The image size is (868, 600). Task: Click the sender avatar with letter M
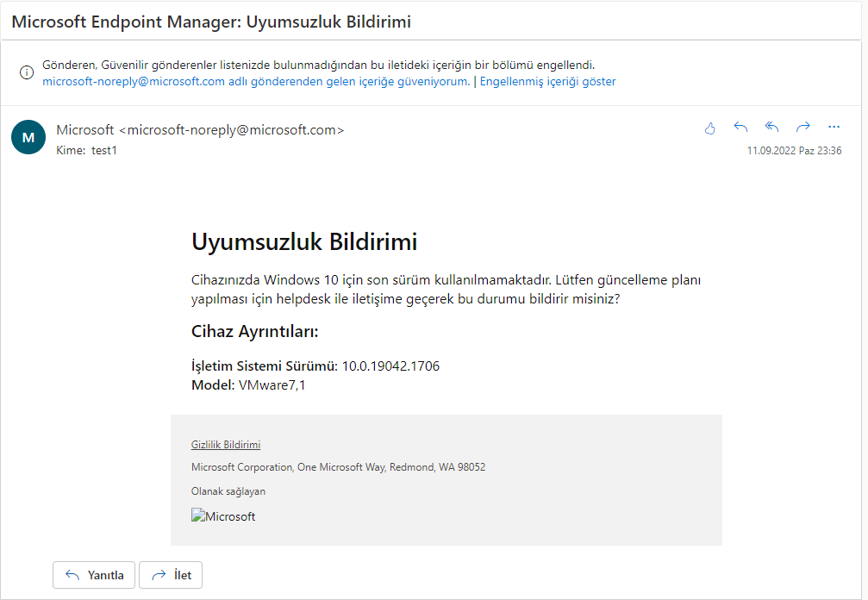(x=28, y=137)
